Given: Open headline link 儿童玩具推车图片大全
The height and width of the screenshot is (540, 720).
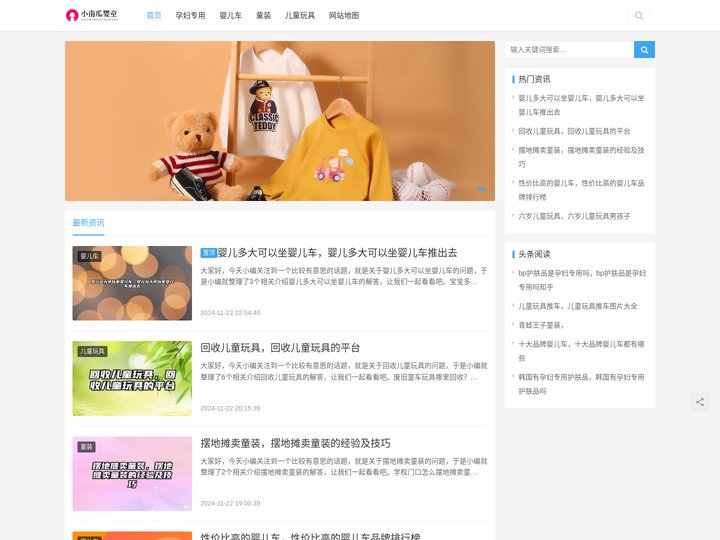Looking at the screenshot, I should [x=577, y=306].
